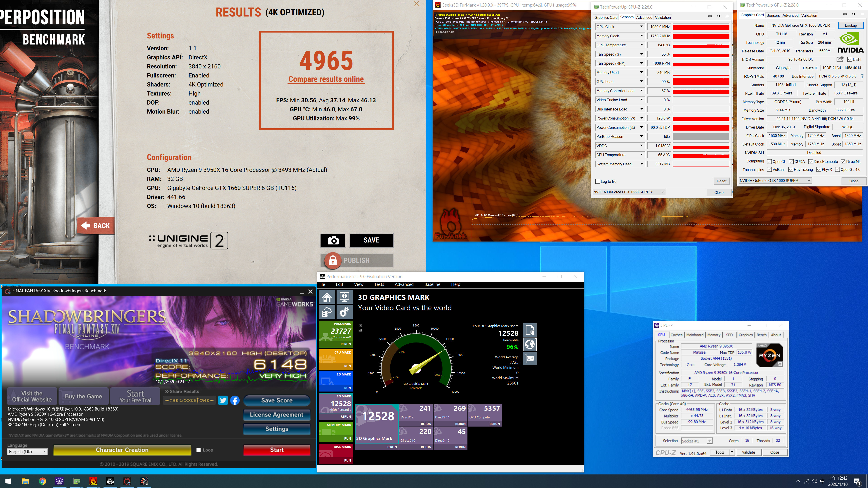Take a screenshot in GPU-Z Sensors window
The height and width of the screenshot is (488, 868).
tap(710, 16)
